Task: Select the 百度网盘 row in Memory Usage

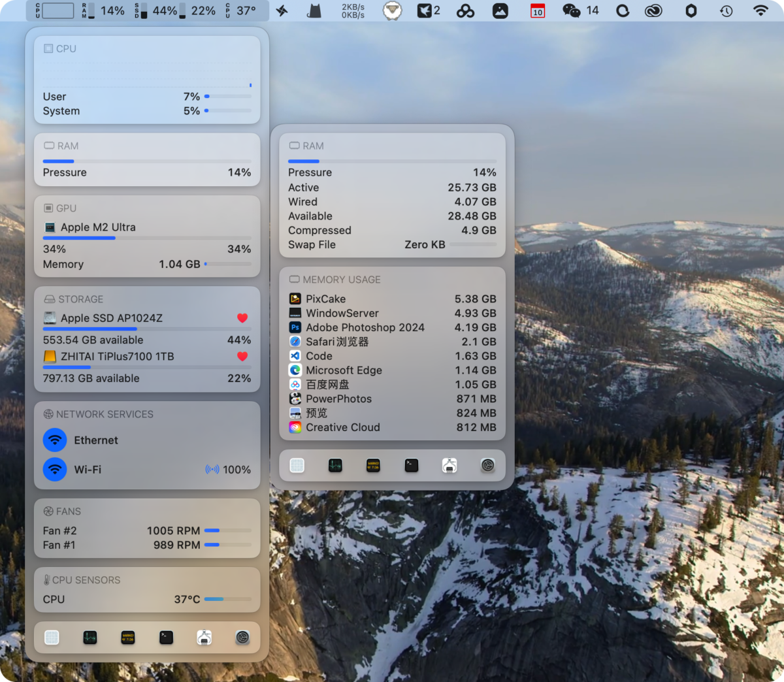Action: (x=393, y=385)
